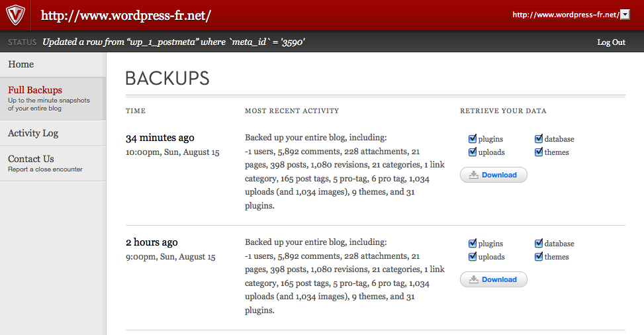Uncheck database for 34 minutes ago backup
Screen dimensions: 644x335
point(539,139)
